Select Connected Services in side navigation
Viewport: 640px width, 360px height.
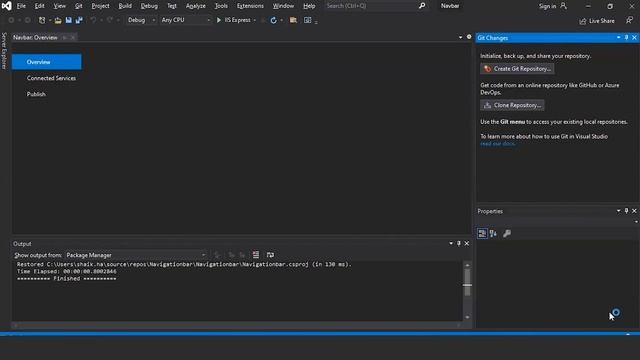pos(51,78)
